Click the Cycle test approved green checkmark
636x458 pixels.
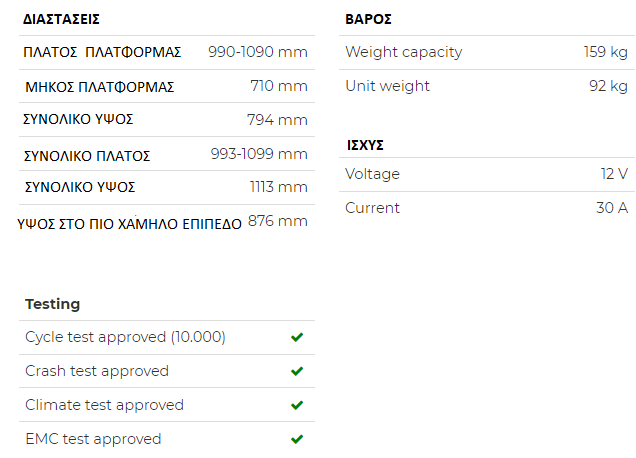coord(297,337)
